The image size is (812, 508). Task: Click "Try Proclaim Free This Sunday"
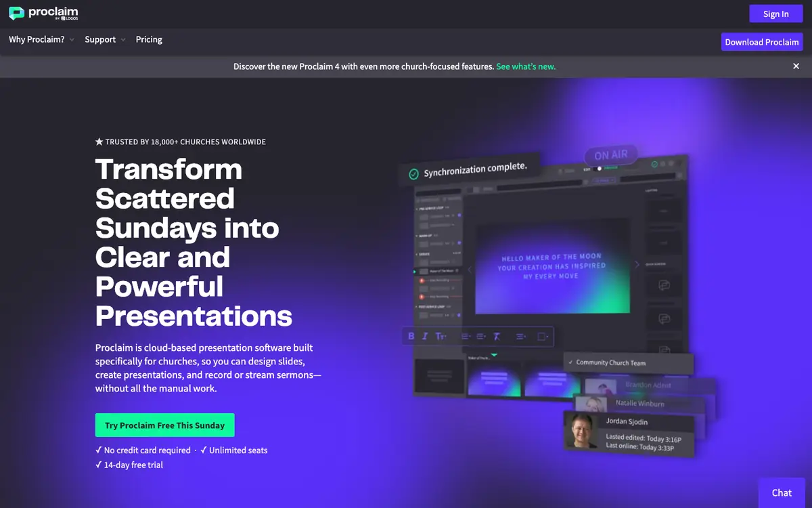tap(165, 425)
